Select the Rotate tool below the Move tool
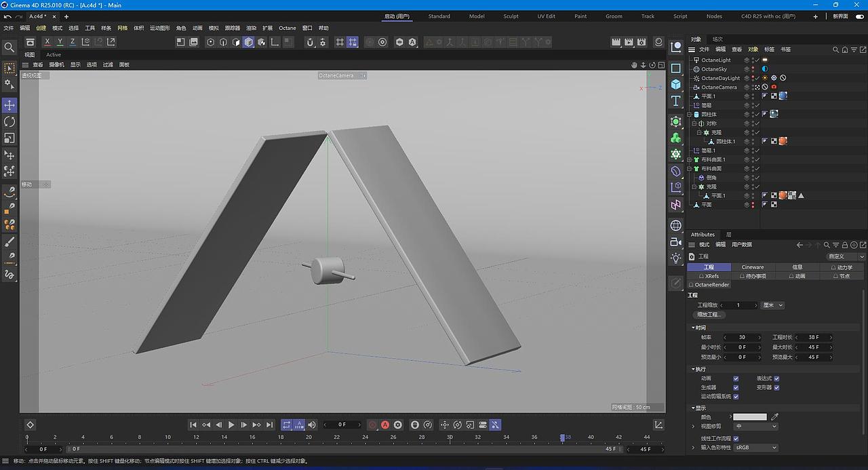 click(9, 121)
